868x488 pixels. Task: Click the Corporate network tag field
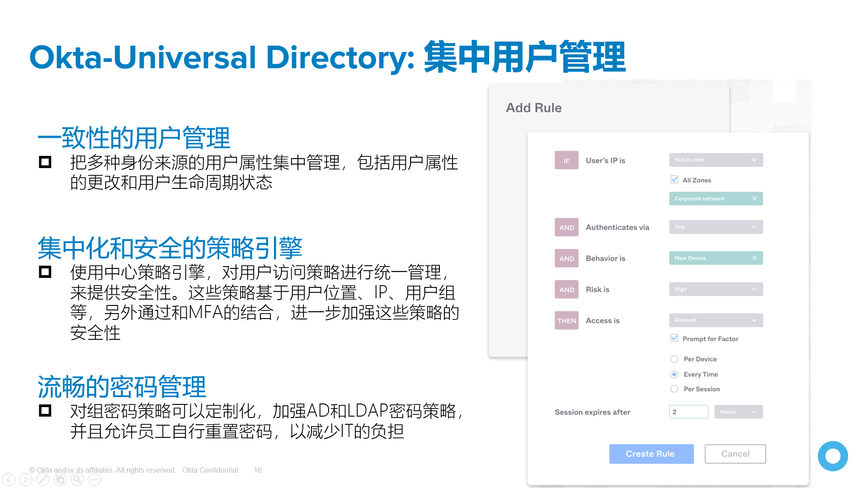coord(716,199)
